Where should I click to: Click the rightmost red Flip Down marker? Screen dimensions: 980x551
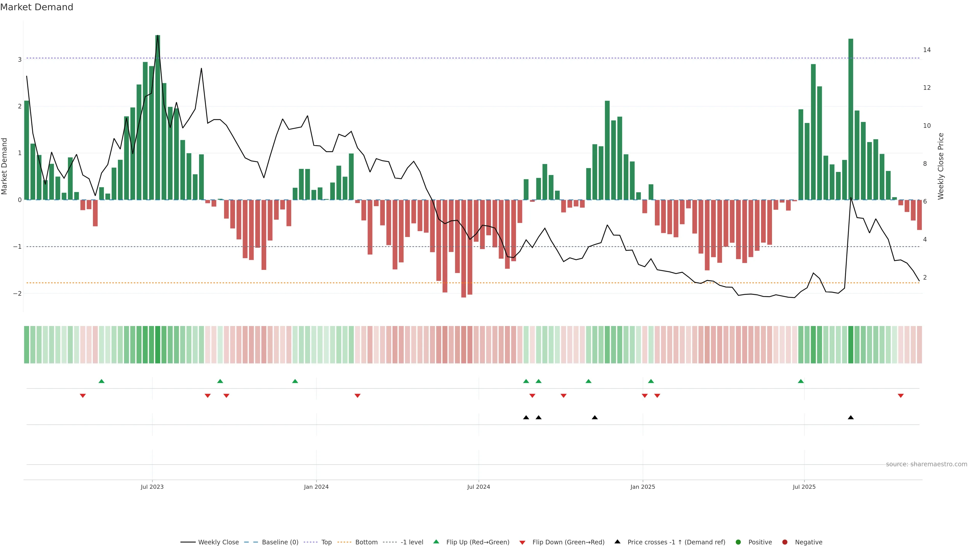tap(900, 396)
